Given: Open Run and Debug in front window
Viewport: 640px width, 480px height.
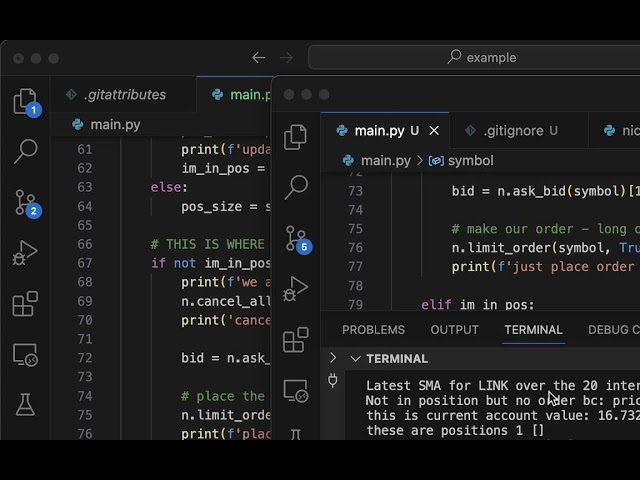Looking at the screenshot, I should click(x=296, y=289).
